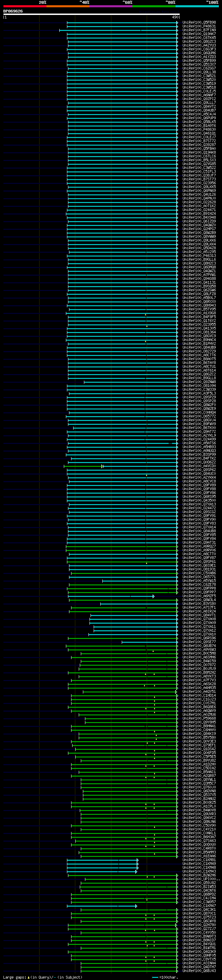The height and width of the screenshot is (980, 222).
Task: Select the UniRef100_B1A9T6 label
Action: 199,125
